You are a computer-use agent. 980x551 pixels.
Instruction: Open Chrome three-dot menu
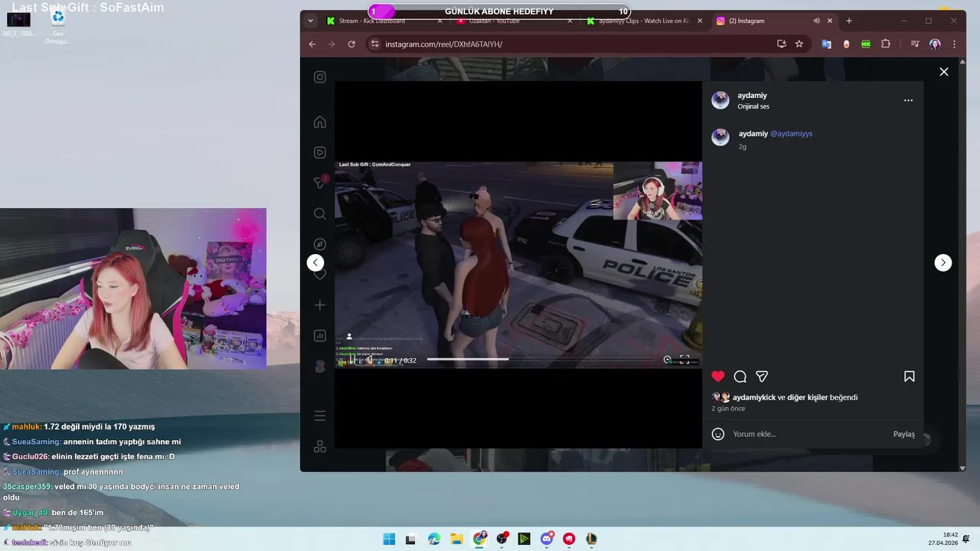coord(954,44)
